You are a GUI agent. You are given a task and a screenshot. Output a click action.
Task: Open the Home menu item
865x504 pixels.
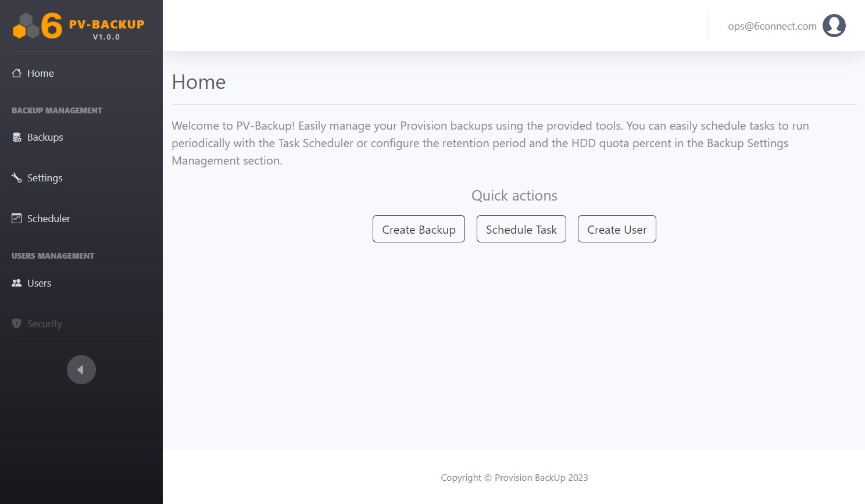40,73
